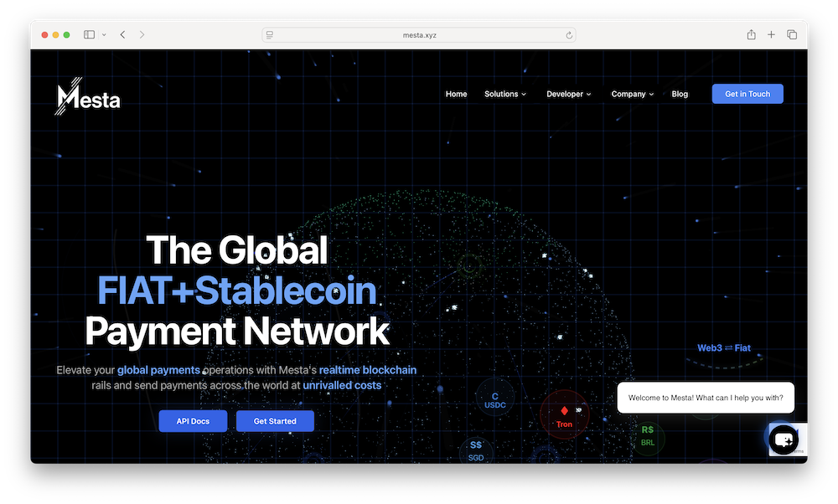Click the mesta.xyz address bar
The width and height of the screenshot is (838, 504).
click(419, 35)
